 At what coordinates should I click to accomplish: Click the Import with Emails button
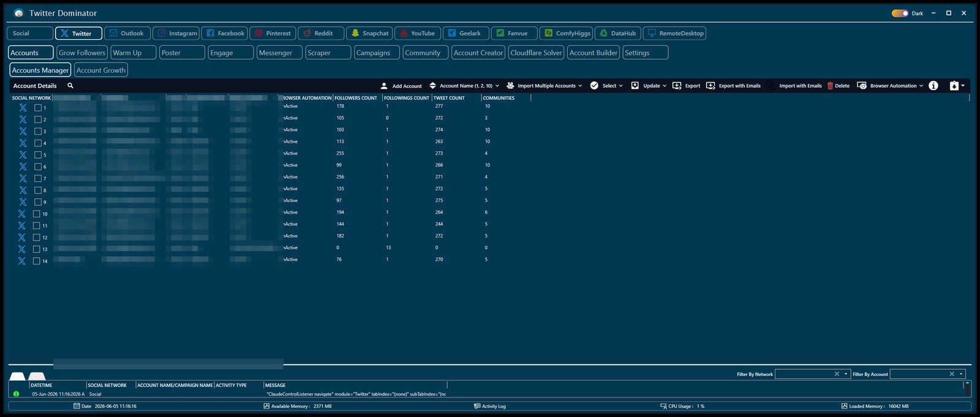pos(800,86)
